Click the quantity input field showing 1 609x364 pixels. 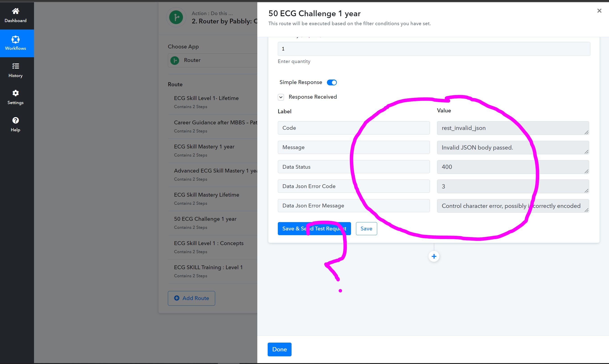[434, 49]
